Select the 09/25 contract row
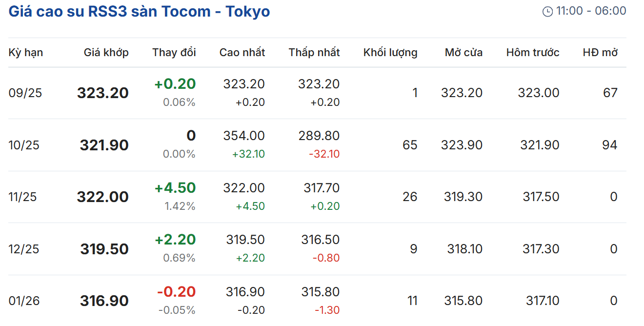This screenshot has height=326, width=644. (25, 93)
